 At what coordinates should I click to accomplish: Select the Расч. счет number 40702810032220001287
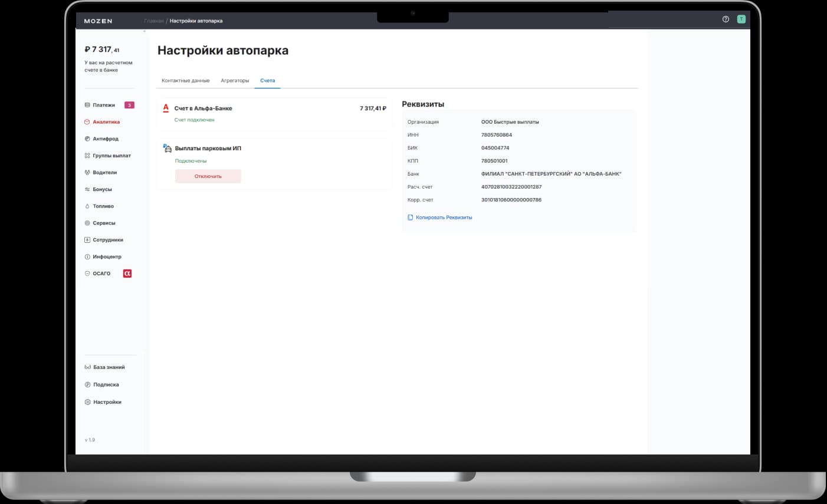(511, 187)
